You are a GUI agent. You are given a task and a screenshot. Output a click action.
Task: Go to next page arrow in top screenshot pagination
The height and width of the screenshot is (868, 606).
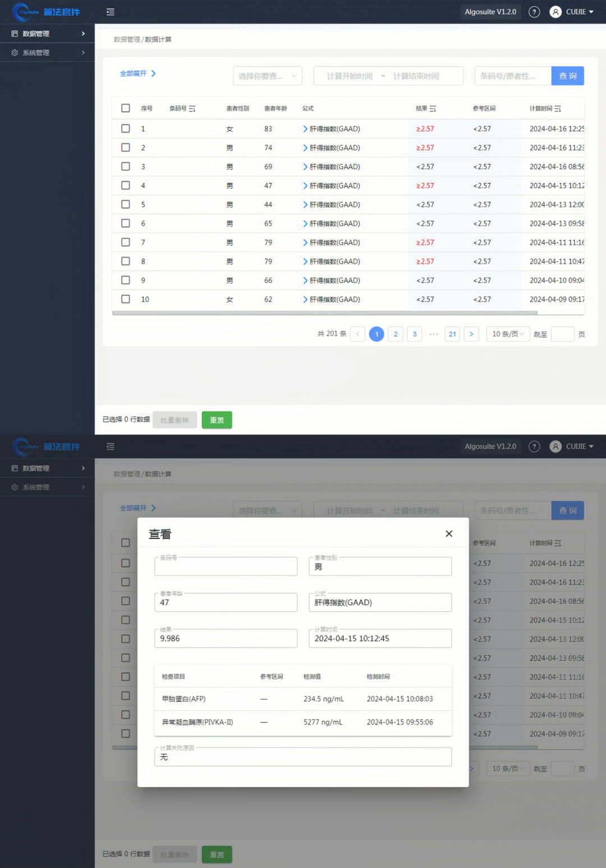(471, 334)
